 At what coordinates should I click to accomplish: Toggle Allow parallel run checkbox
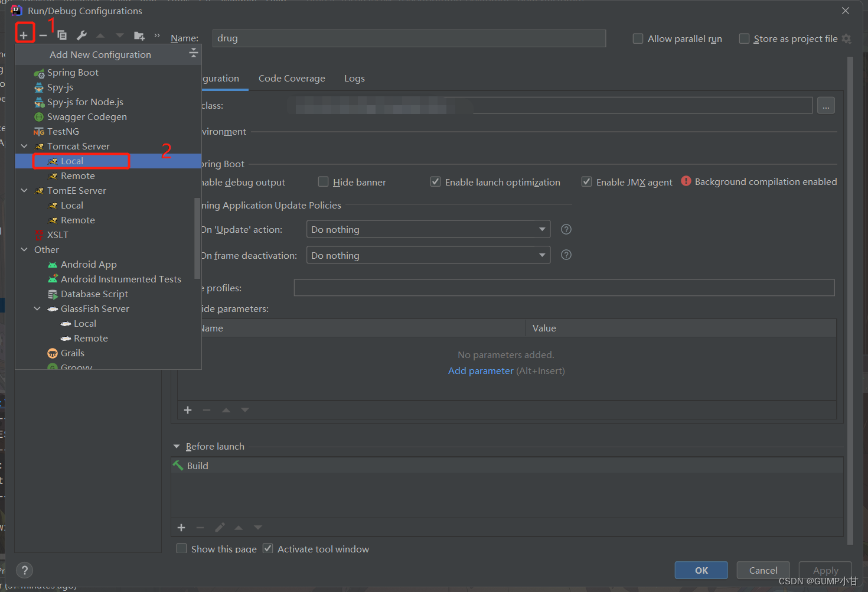pyautogui.click(x=638, y=38)
